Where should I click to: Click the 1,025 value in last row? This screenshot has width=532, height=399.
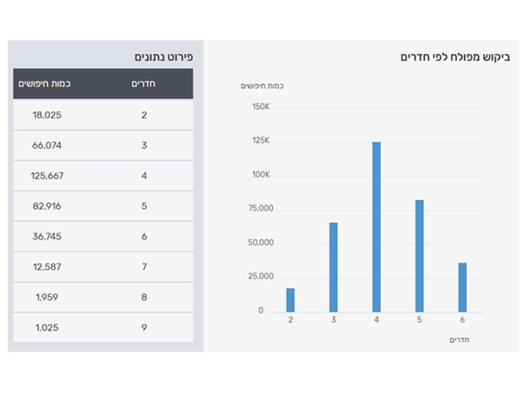pyautogui.click(x=47, y=328)
